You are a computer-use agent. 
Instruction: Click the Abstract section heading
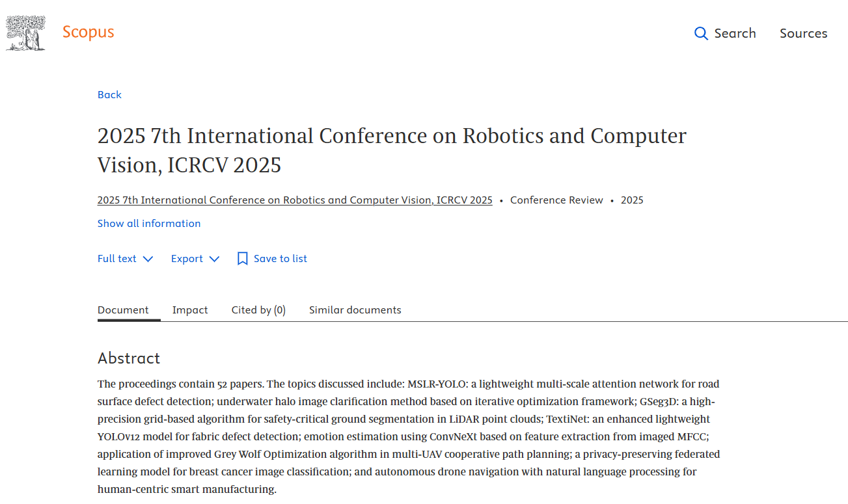coord(129,358)
